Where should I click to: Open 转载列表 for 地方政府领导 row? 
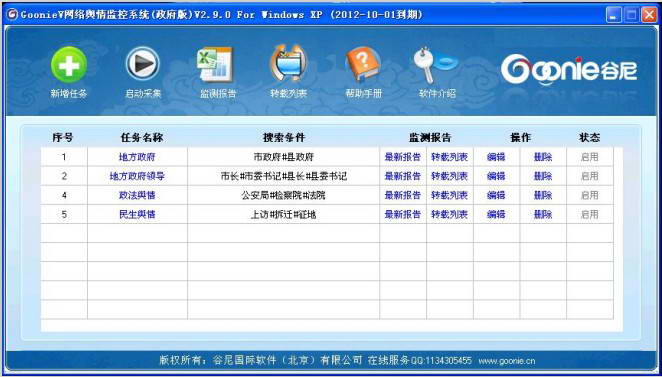tap(450, 176)
